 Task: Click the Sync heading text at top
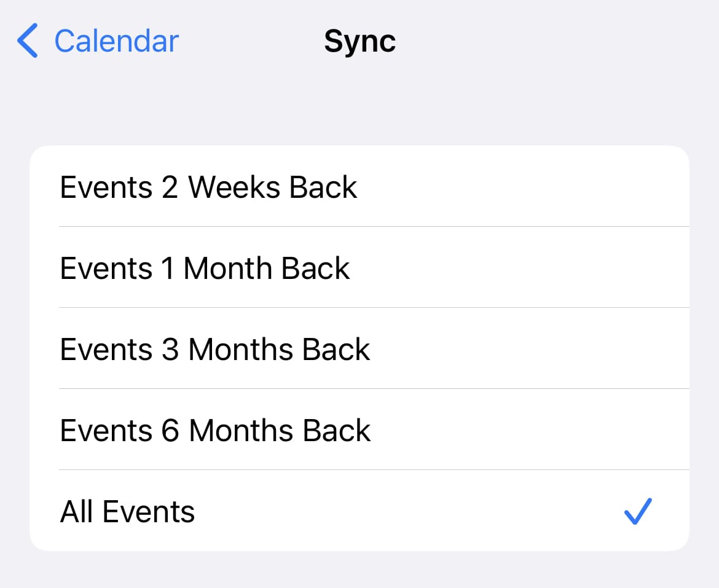(359, 42)
